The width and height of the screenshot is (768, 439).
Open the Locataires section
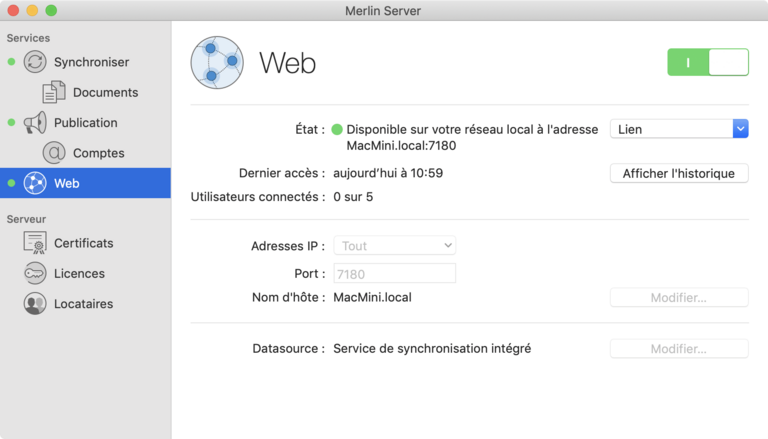[85, 304]
